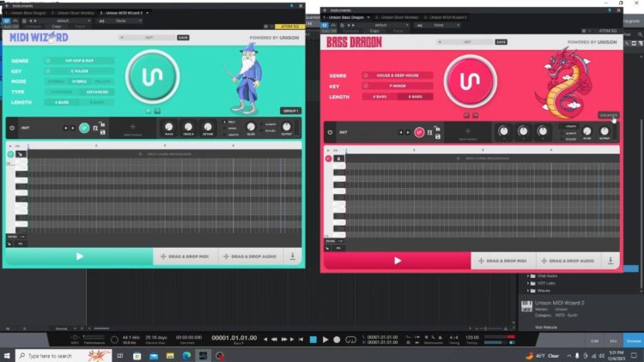Open the Genre dropdown in MIDI Wizard
This screenshot has width=644, height=362.
tap(79, 61)
